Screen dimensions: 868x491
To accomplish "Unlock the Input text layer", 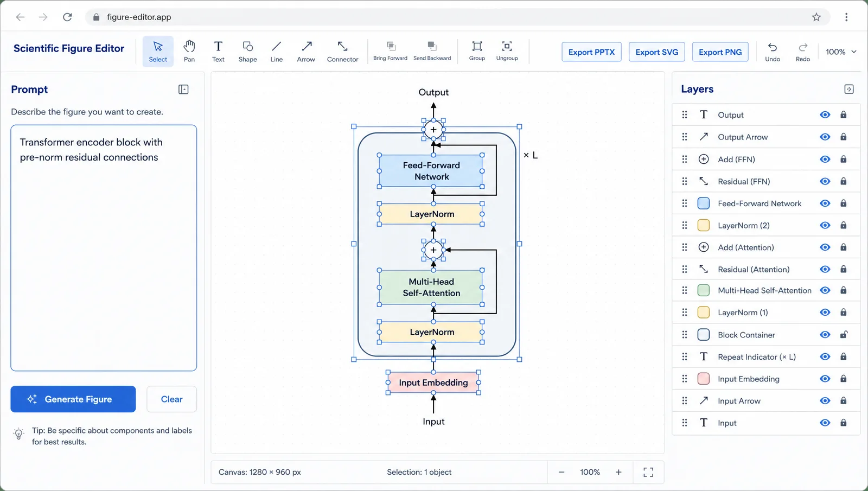I will (844, 423).
